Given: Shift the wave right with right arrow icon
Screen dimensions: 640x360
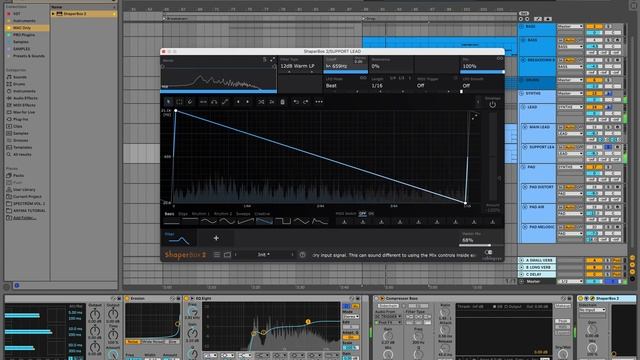Looking at the screenshot, I should [247, 102].
